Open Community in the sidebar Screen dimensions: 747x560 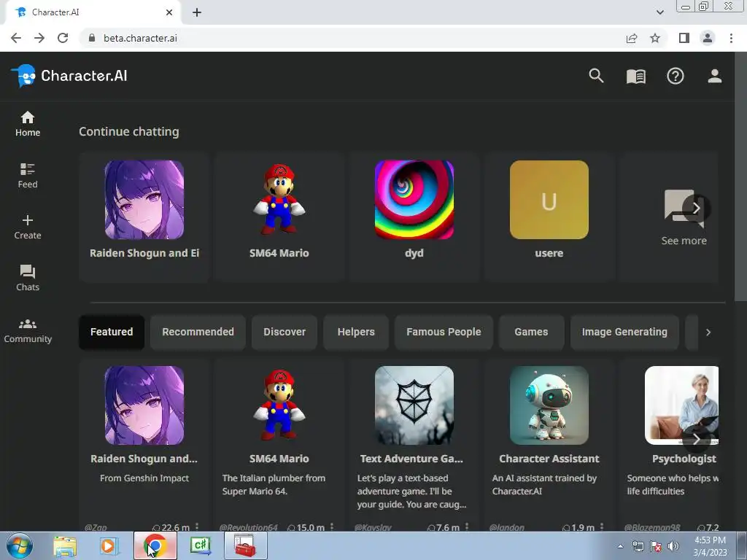pyautogui.click(x=28, y=330)
